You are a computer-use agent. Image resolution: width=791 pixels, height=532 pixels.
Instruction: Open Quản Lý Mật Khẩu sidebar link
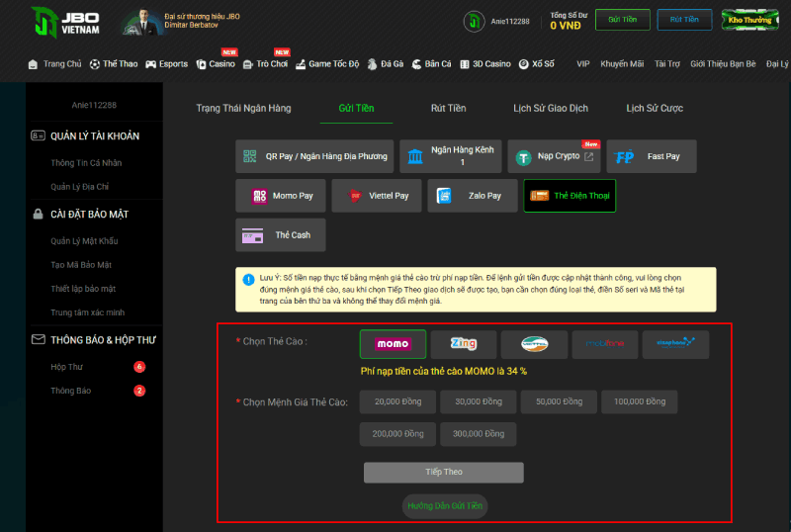[x=84, y=241]
